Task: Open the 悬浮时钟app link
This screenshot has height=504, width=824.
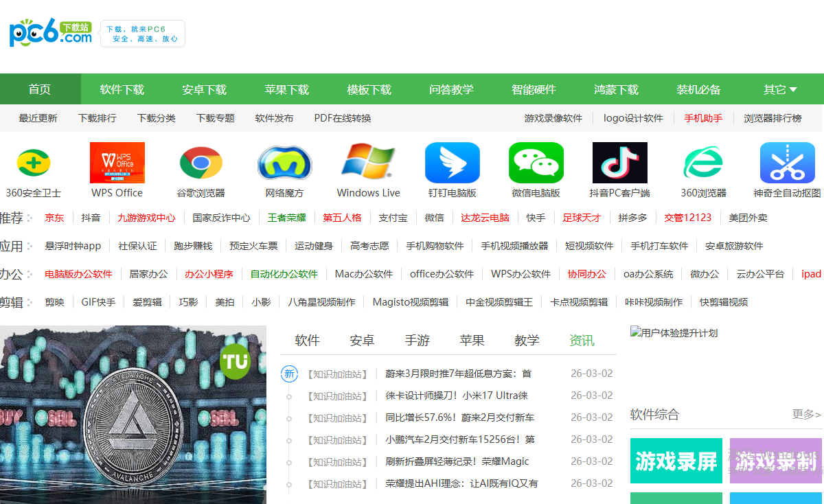Action: 73,246
